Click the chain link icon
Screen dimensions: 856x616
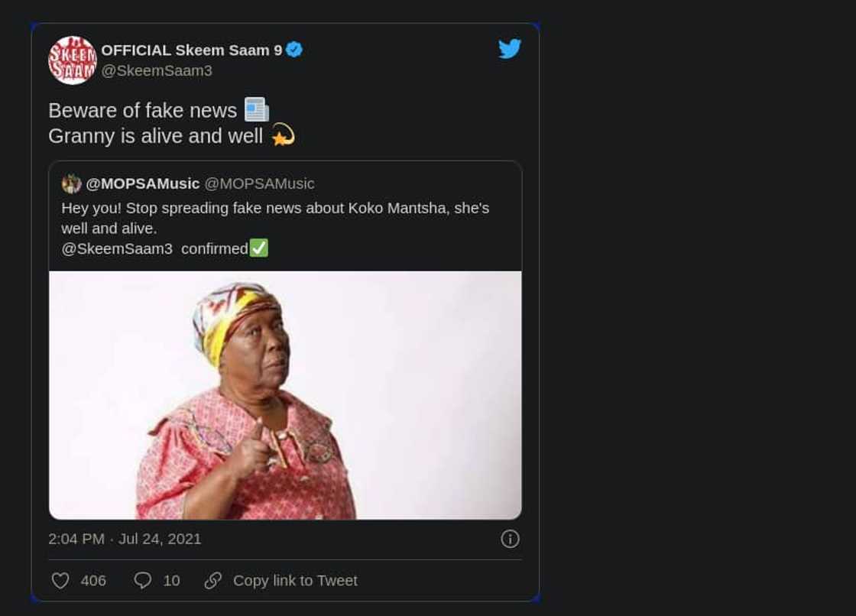[x=213, y=581]
